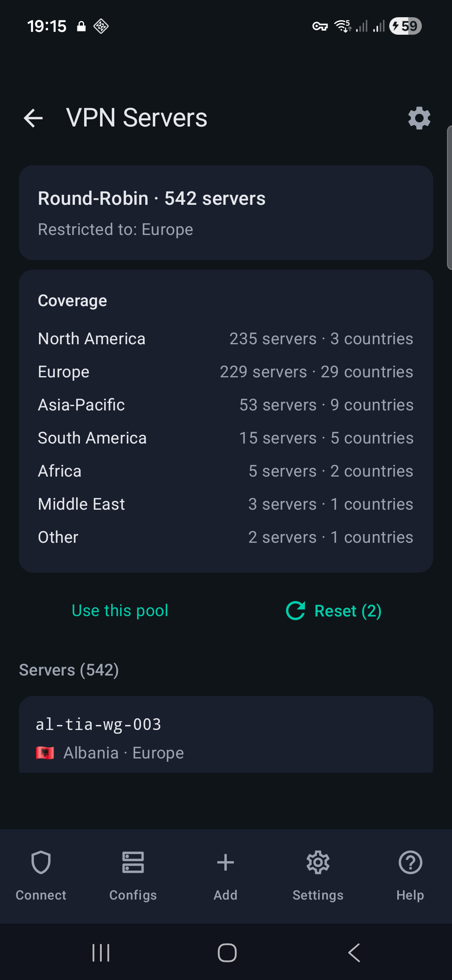Tap the Coverage heading
Screen dimensions: 452x980
[x=72, y=301]
